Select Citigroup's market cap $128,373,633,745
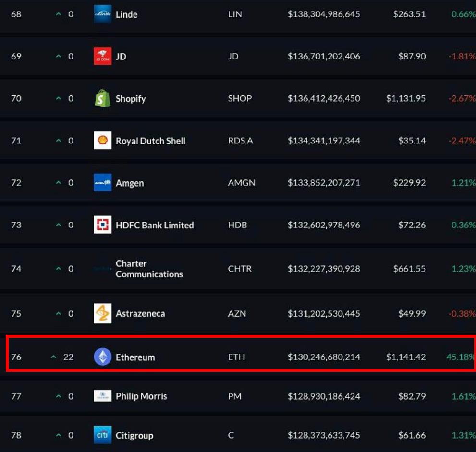 (x=324, y=435)
